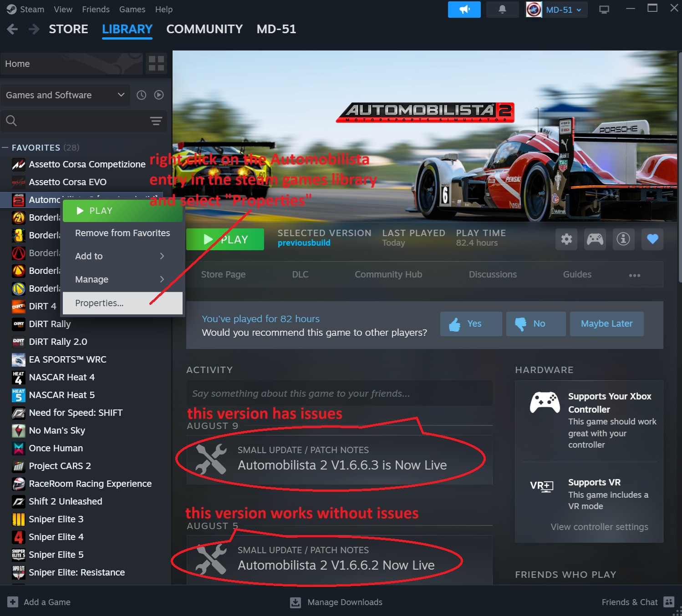The width and height of the screenshot is (682, 616).
Task: Toggle the favorite heart icon
Action: [x=652, y=239]
